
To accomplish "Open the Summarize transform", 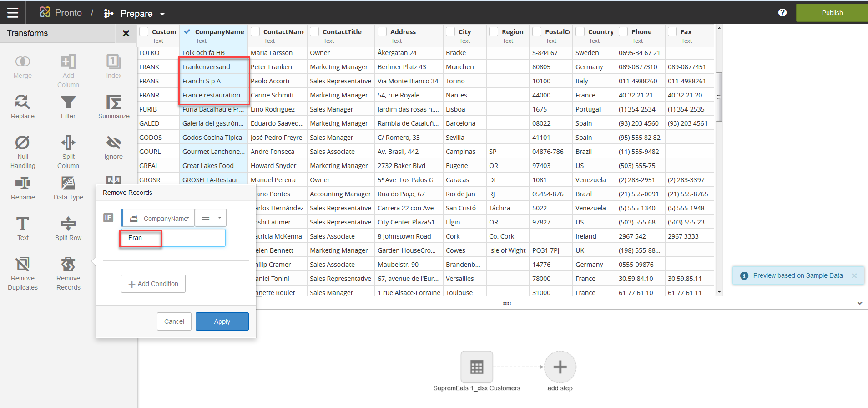I will 114,102.
